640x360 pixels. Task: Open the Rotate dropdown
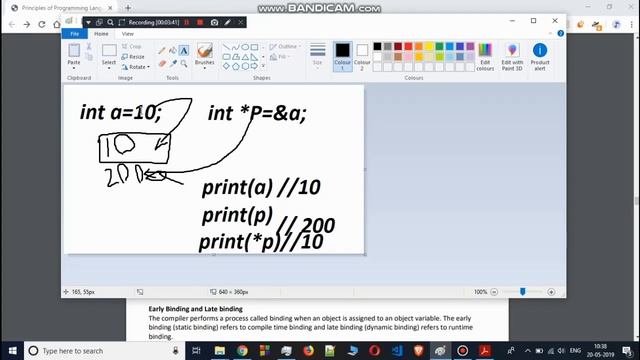(136, 67)
